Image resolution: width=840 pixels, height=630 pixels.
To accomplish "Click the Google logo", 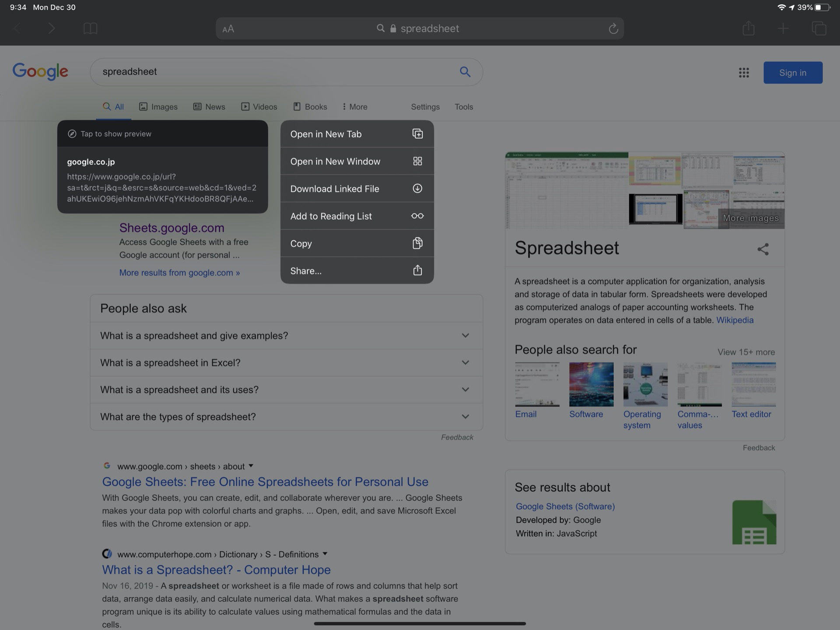I will click(40, 72).
